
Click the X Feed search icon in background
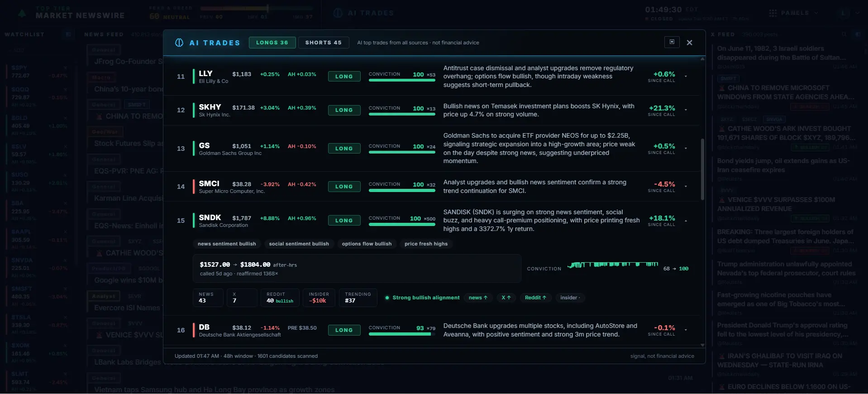click(x=844, y=34)
